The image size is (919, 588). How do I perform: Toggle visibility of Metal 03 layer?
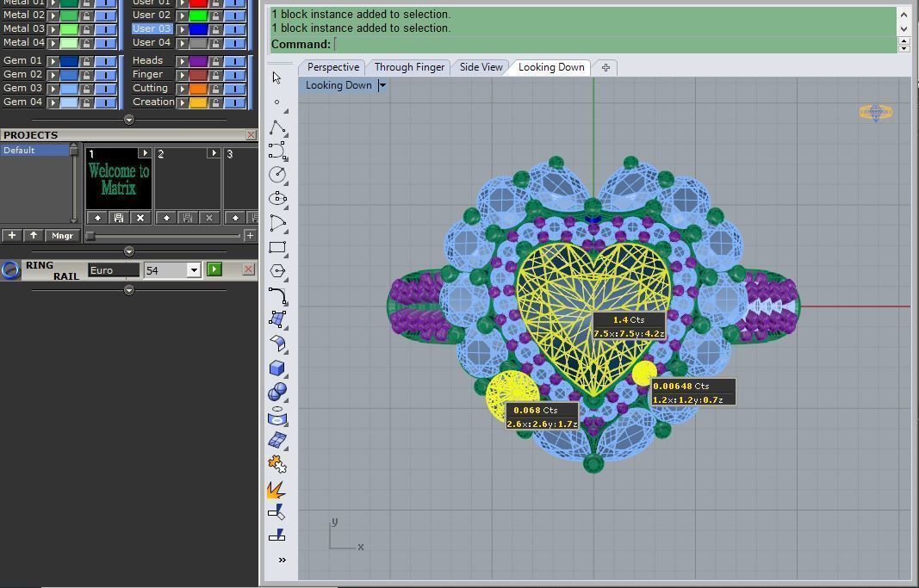(105, 29)
